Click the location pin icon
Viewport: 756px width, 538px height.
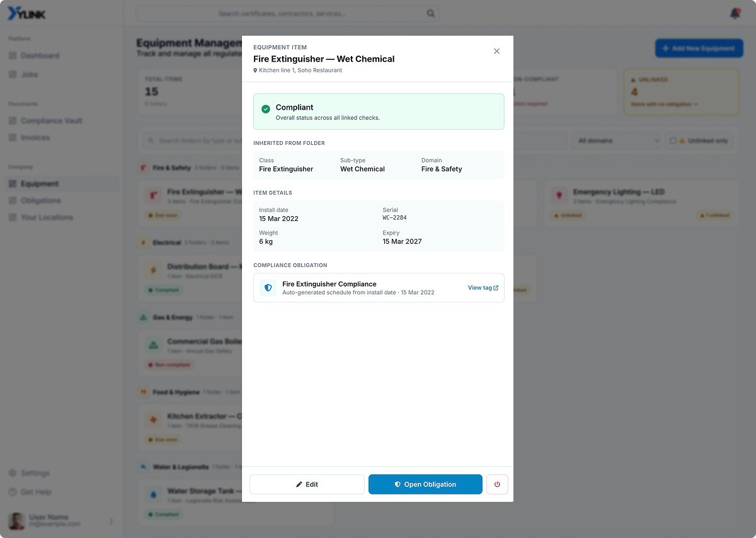pyautogui.click(x=255, y=71)
